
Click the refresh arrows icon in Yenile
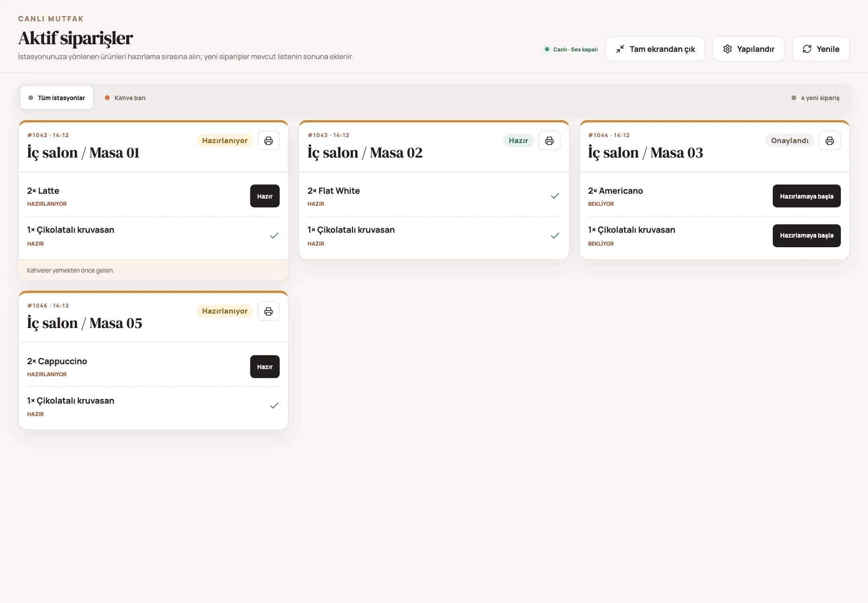807,49
